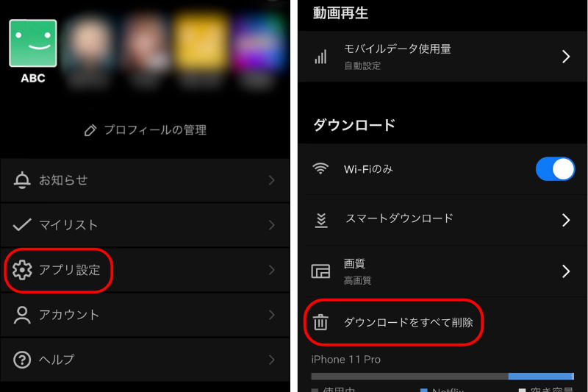Click the trash can delete icon
Viewport: 588px width, 392px height.
320,322
